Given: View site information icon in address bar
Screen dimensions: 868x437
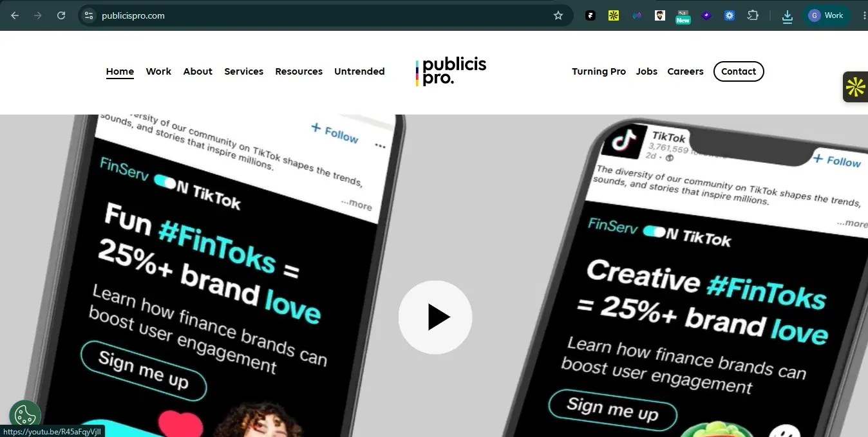Looking at the screenshot, I should coord(89,15).
